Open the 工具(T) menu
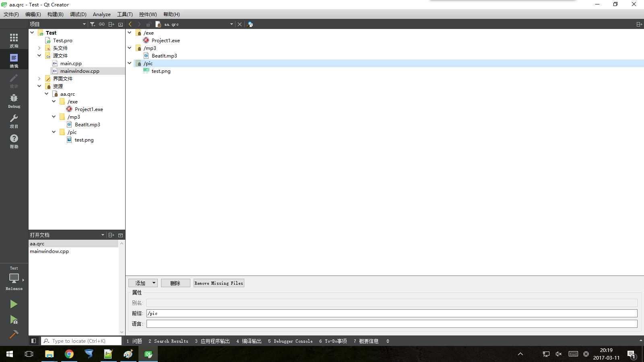644x362 pixels. [125, 14]
